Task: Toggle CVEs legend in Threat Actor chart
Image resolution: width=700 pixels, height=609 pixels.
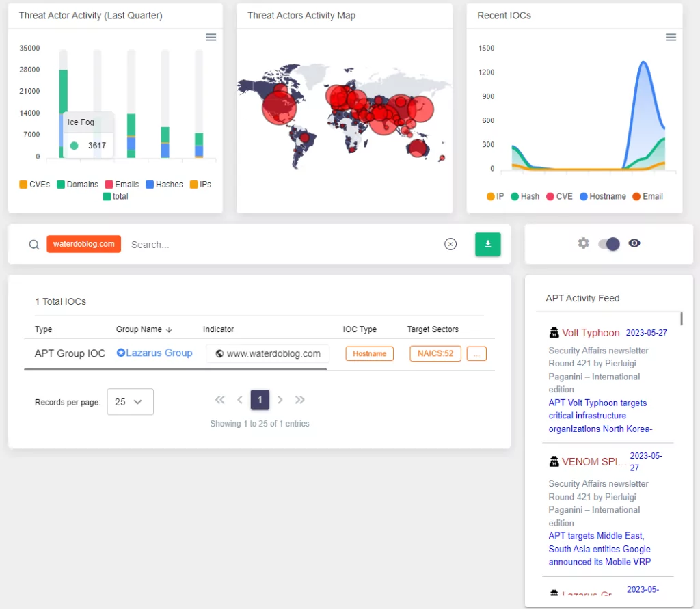Action: click(x=34, y=185)
